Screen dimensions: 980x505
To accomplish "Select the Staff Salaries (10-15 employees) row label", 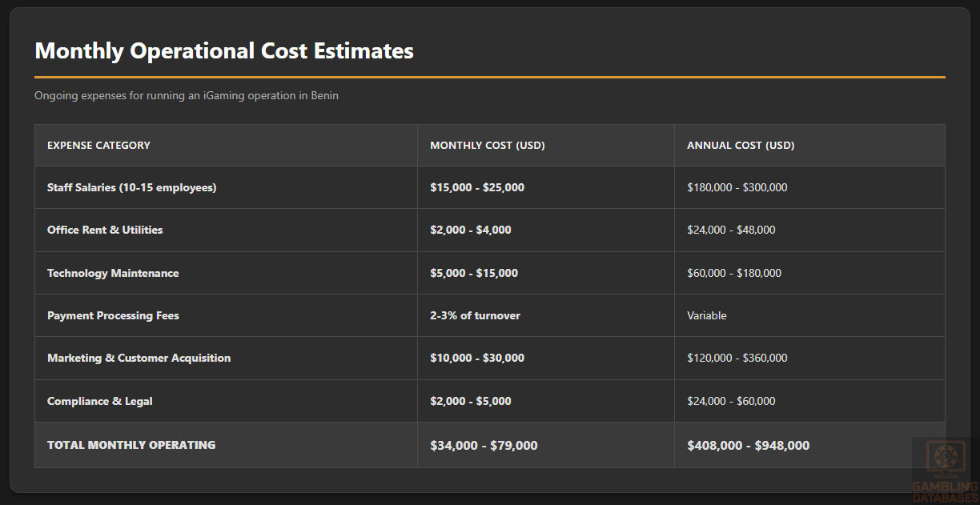I will coord(131,188).
